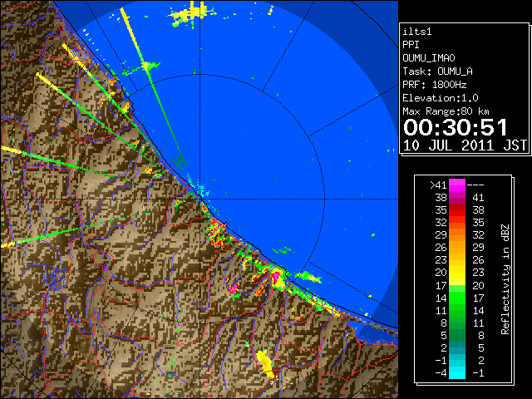This screenshot has width=532, height=399.
Task: Click the isolated yellow echo cell inland
Action: click(265, 364)
